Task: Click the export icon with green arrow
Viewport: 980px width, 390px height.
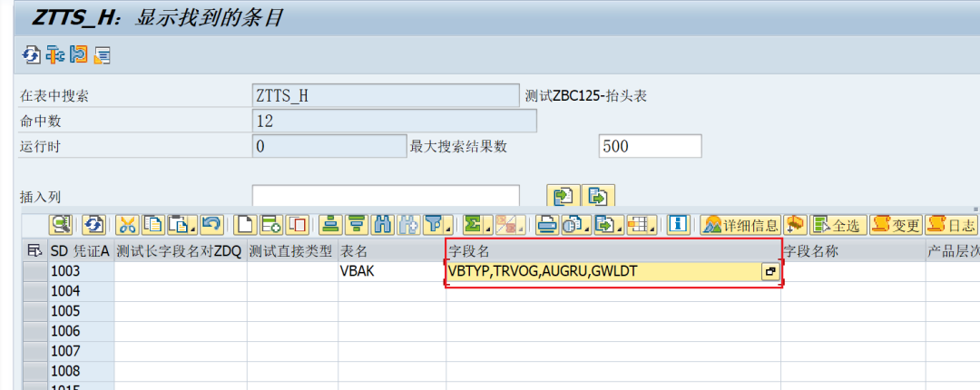Action: (605, 225)
